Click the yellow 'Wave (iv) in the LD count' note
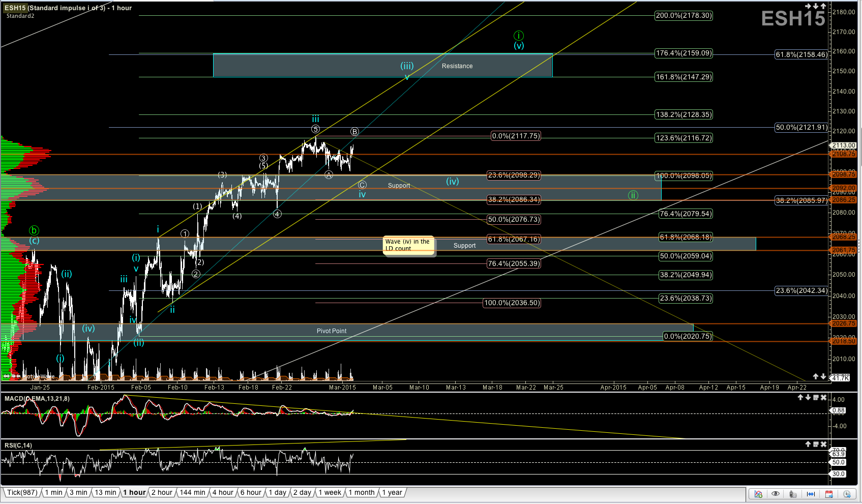This screenshot has width=862, height=504. point(408,245)
